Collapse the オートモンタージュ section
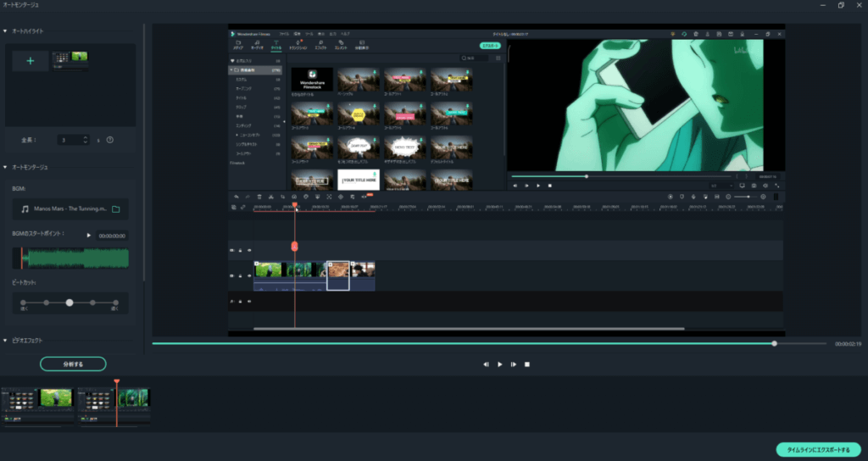Viewport: 868px width, 461px height. click(6, 167)
